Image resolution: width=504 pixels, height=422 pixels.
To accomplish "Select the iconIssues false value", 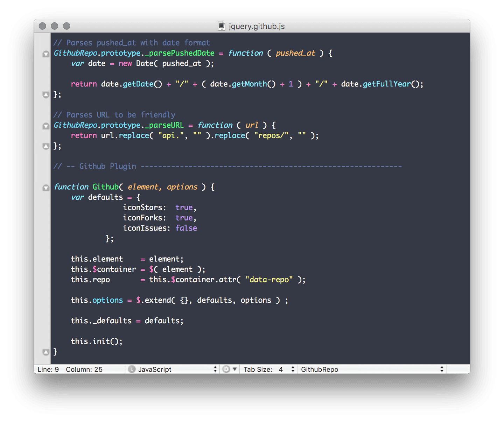I will pos(186,228).
